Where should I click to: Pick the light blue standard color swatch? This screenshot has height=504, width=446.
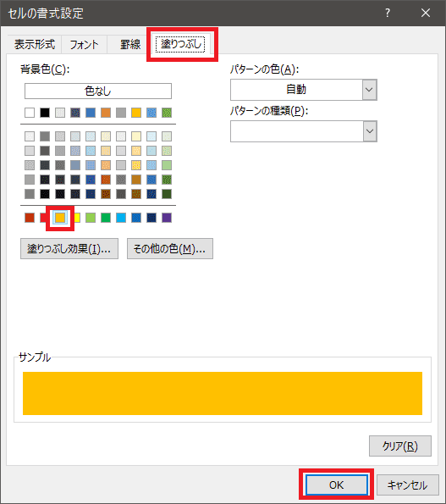[121, 218]
